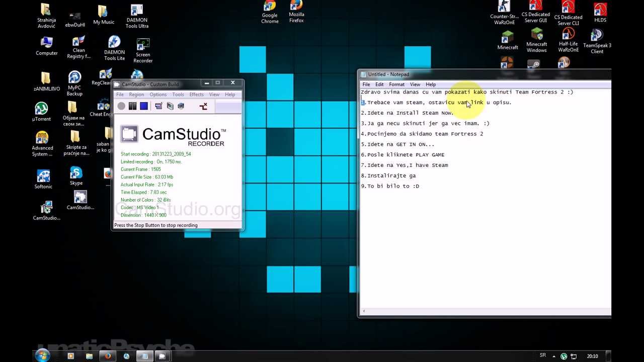The width and height of the screenshot is (644, 362).
Task: Open CamStudio Tools menu
Action: tap(178, 95)
